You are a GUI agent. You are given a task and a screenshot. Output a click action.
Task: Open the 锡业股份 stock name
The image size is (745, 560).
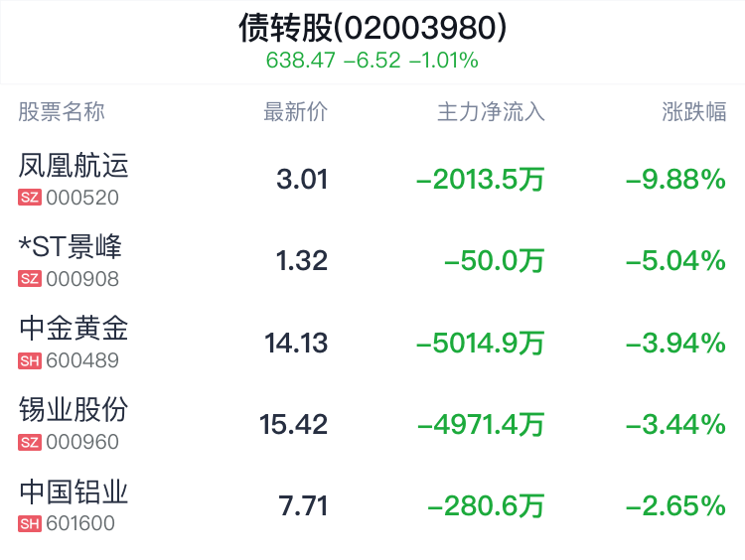74,409
